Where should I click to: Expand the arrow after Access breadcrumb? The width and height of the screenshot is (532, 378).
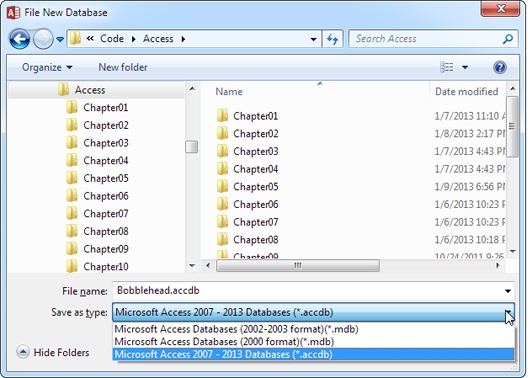tap(183, 39)
